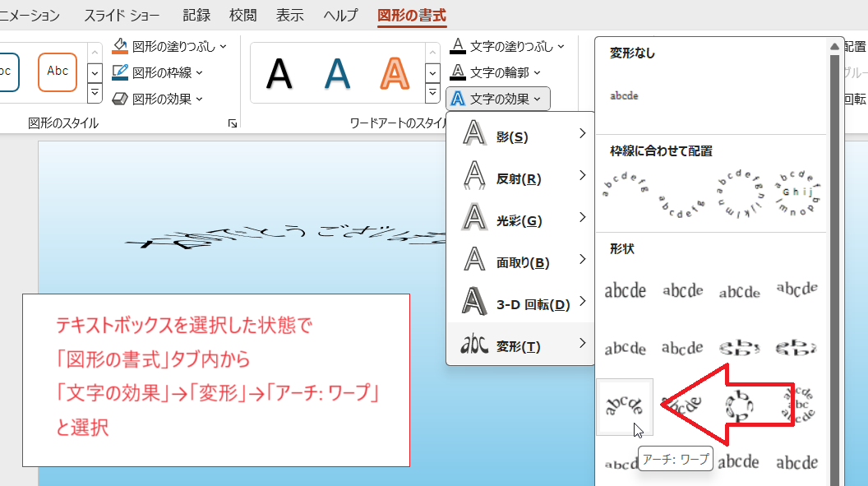
Task: Apply the chevron-down warp transform
Action: click(682, 348)
